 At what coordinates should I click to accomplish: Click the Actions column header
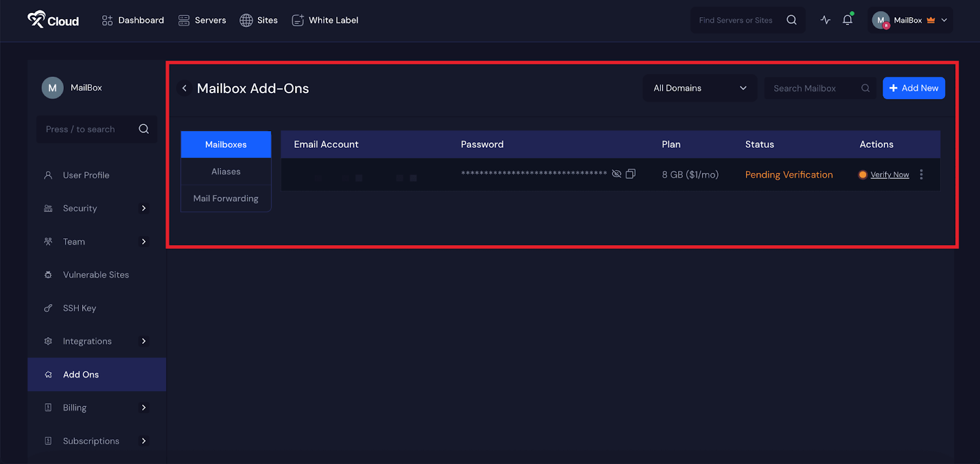876,145
